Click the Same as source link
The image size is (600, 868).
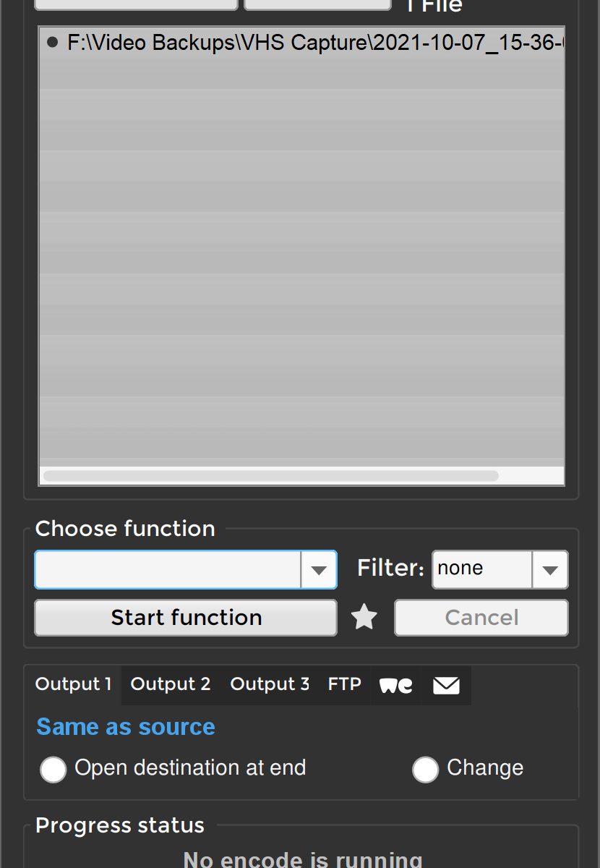pos(126,727)
